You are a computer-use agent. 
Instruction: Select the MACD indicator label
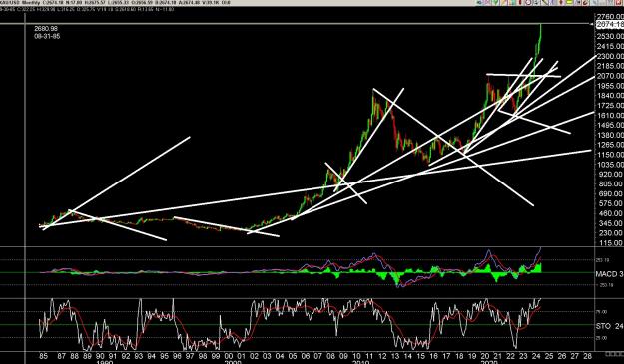(x=609, y=274)
